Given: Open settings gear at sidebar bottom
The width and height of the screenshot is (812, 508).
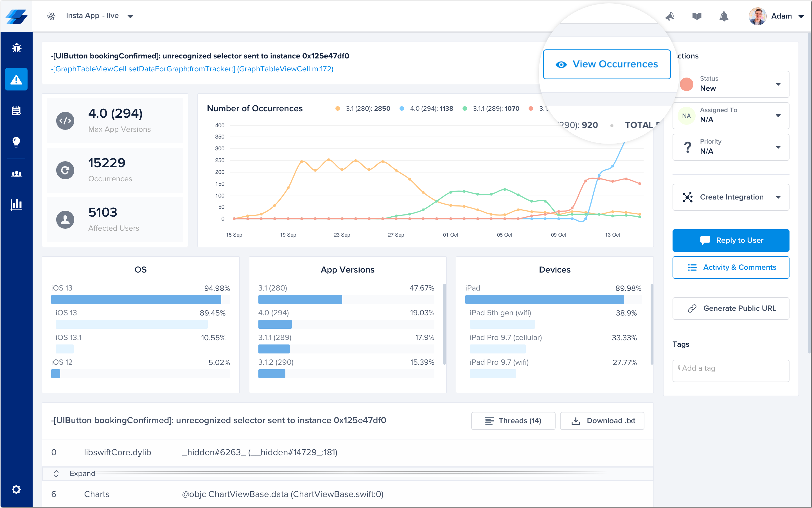Looking at the screenshot, I should [x=16, y=489].
